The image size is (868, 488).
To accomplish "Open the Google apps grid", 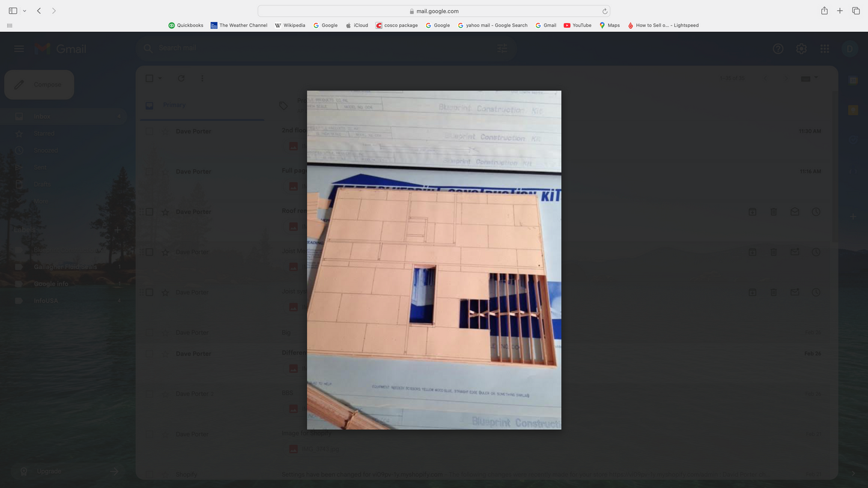I will [x=824, y=49].
